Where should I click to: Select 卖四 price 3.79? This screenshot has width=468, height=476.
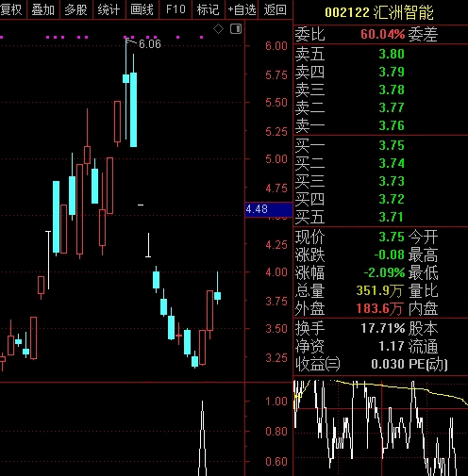coord(392,72)
